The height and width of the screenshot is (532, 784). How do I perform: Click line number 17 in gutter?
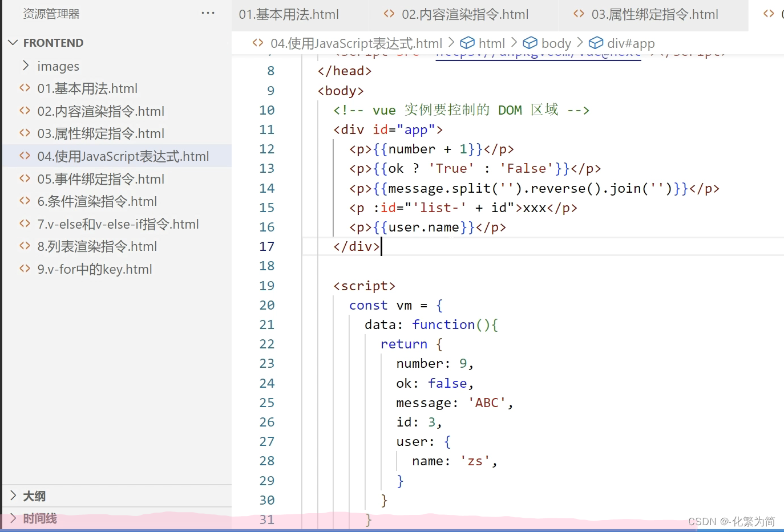click(267, 246)
